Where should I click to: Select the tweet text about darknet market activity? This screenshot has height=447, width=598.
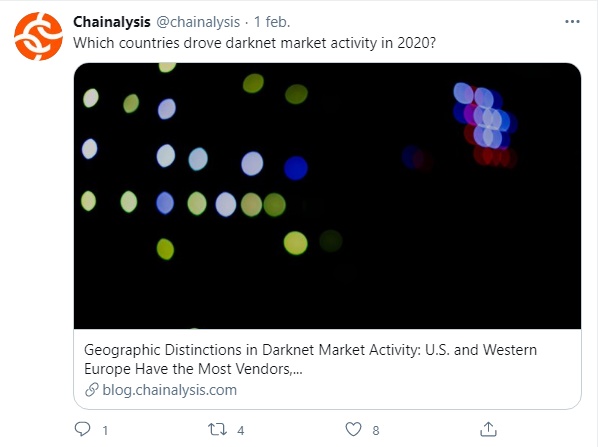coord(254,43)
